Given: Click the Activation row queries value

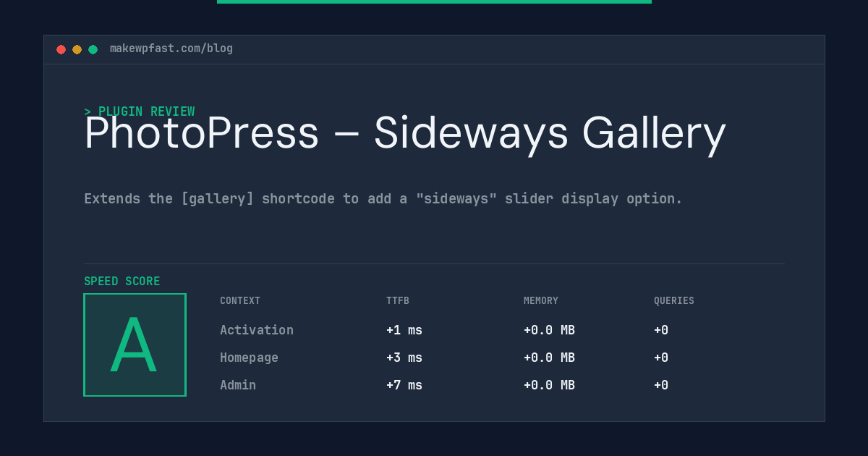Looking at the screenshot, I should [661, 330].
